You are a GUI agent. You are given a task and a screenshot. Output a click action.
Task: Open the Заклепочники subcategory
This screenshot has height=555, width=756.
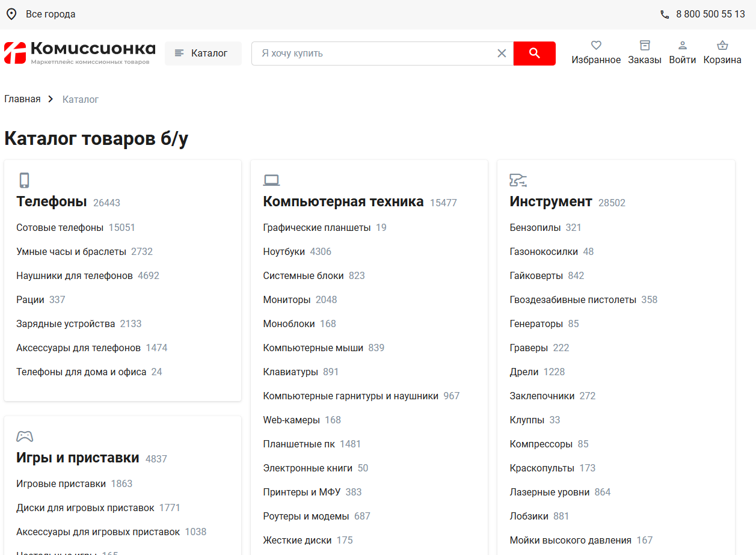pos(542,396)
